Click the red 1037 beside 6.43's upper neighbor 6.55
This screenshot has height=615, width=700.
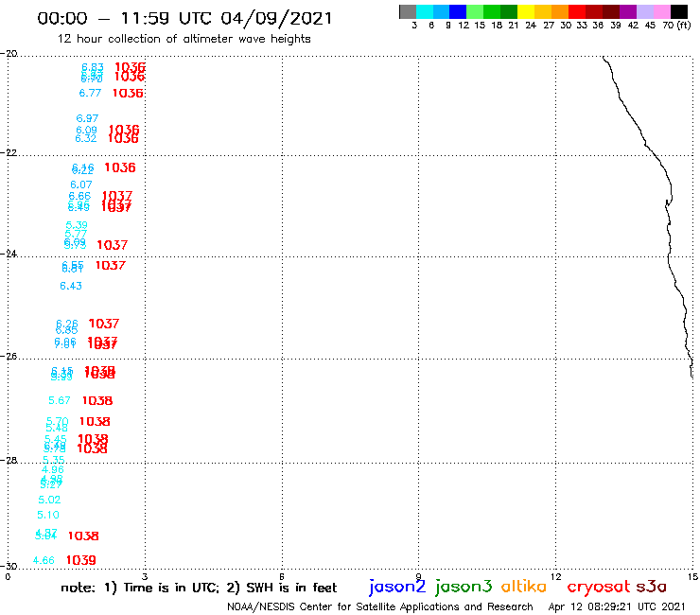(111, 265)
